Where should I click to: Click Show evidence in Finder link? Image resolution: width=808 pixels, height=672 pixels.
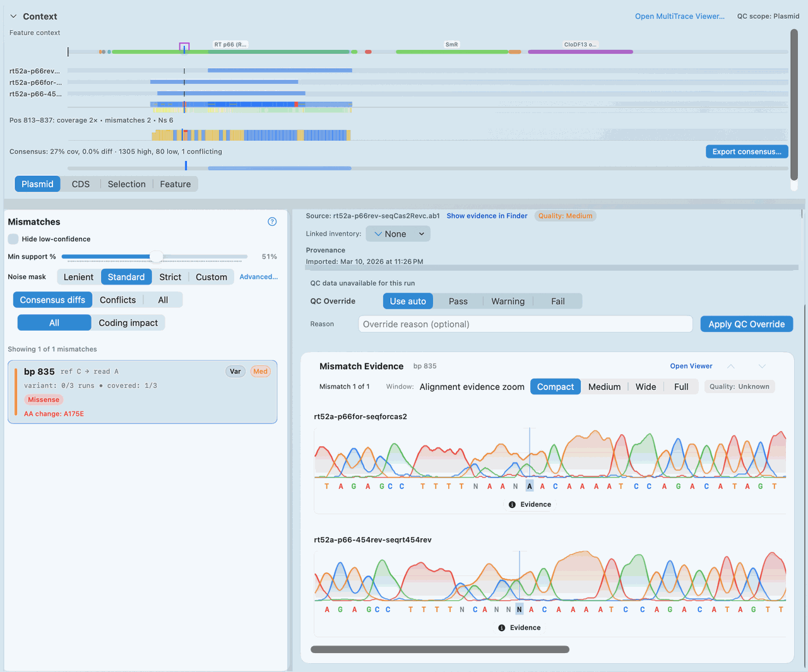487,216
